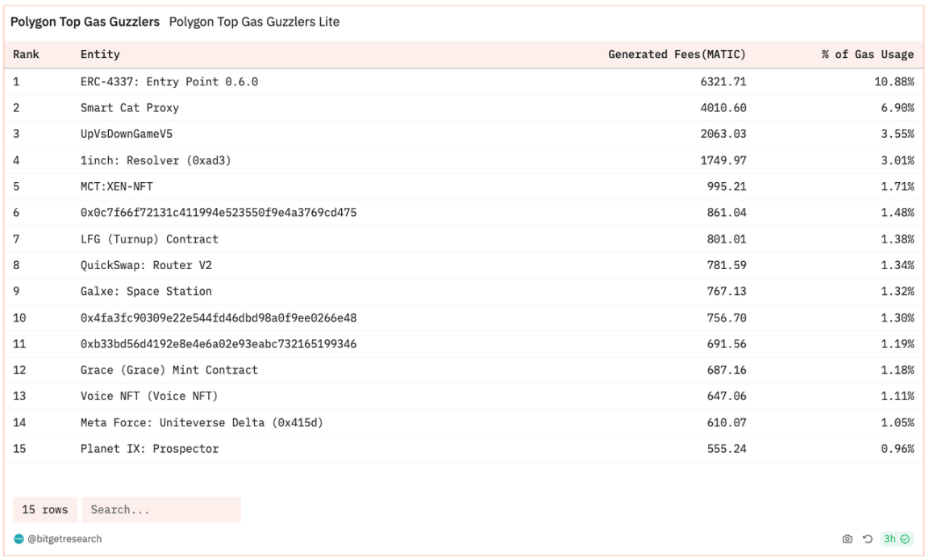Select the UpVsDownGameV5 entity cell
Viewport: 929px width, 560px height.
click(127, 134)
